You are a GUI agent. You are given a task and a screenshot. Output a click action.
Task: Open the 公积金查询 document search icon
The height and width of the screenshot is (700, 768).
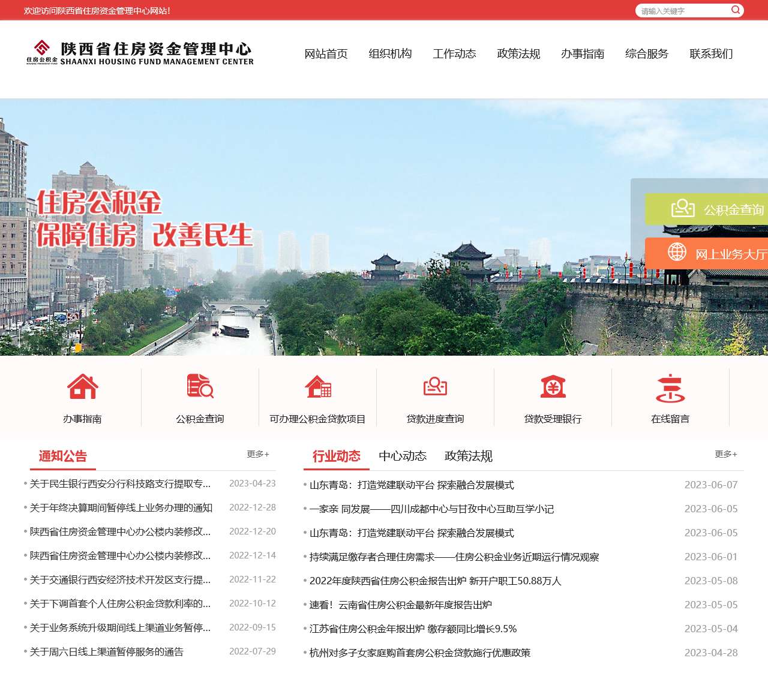pos(200,386)
